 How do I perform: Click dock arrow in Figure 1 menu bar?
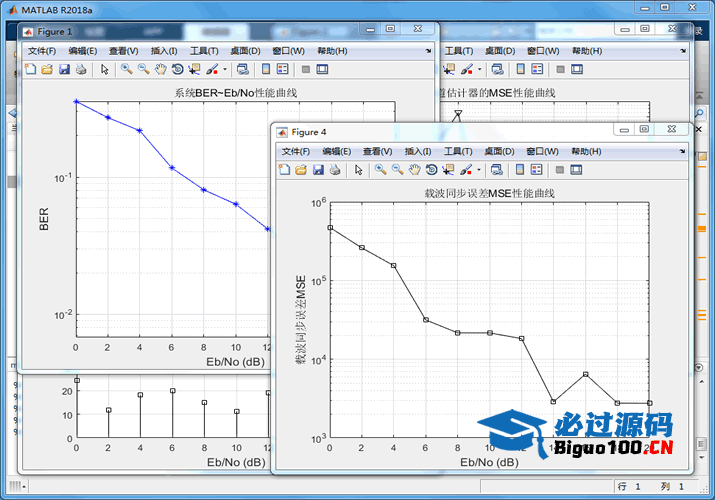[x=428, y=51]
